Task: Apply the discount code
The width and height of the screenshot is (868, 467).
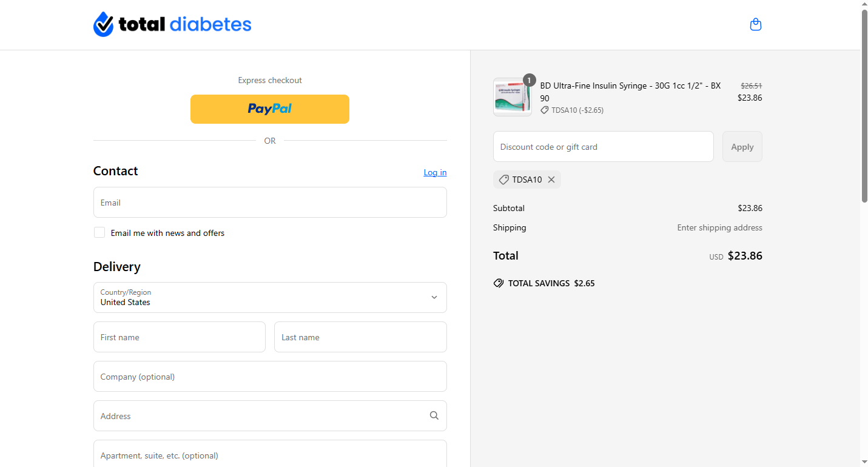Action: click(x=742, y=147)
